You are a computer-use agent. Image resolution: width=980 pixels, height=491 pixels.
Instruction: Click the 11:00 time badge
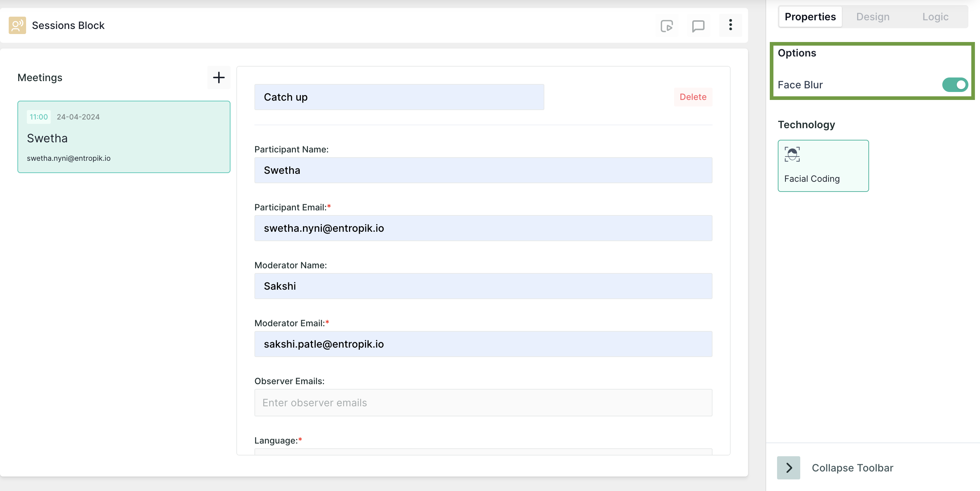point(39,117)
